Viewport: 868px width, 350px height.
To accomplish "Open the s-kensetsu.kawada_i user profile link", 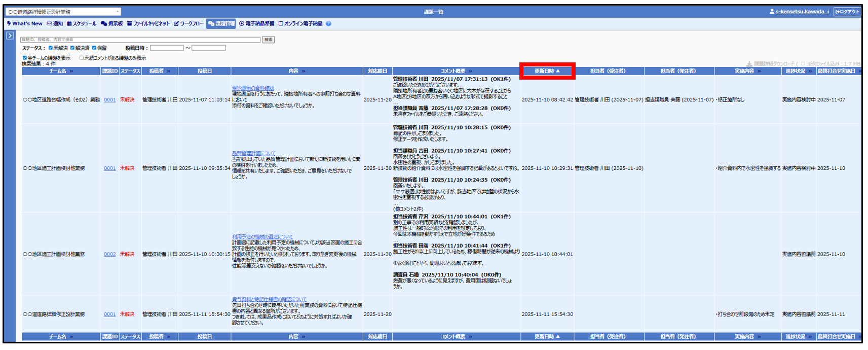I will [x=802, y=12].
